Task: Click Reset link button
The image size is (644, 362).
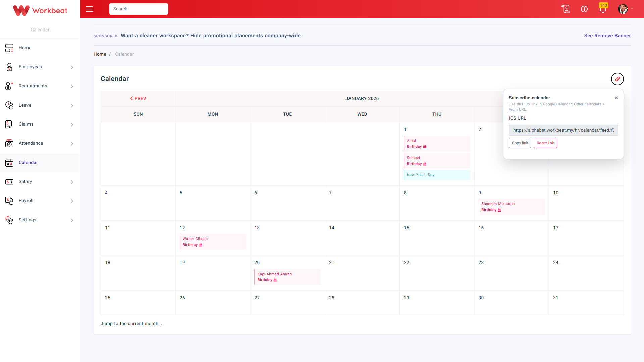Action: (545, 143)
